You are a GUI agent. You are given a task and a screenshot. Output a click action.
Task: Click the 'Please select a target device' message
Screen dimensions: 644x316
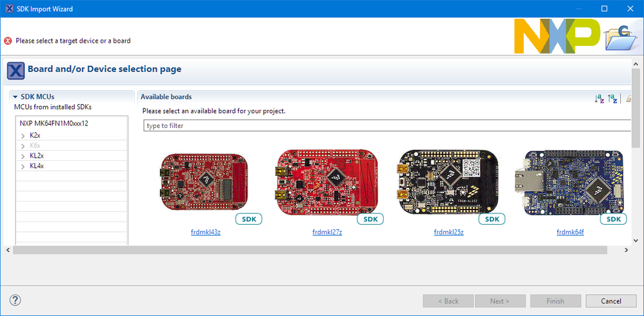(x=73, y=41)
